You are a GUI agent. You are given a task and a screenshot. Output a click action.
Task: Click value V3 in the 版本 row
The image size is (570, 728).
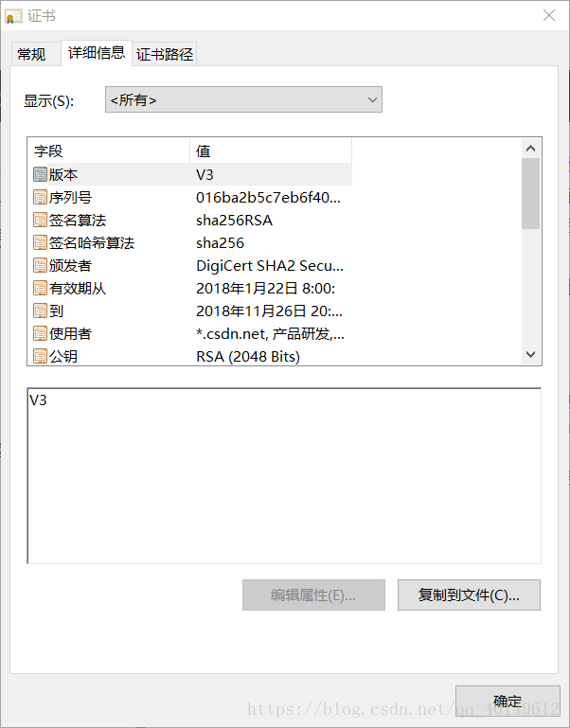(205, 174)
